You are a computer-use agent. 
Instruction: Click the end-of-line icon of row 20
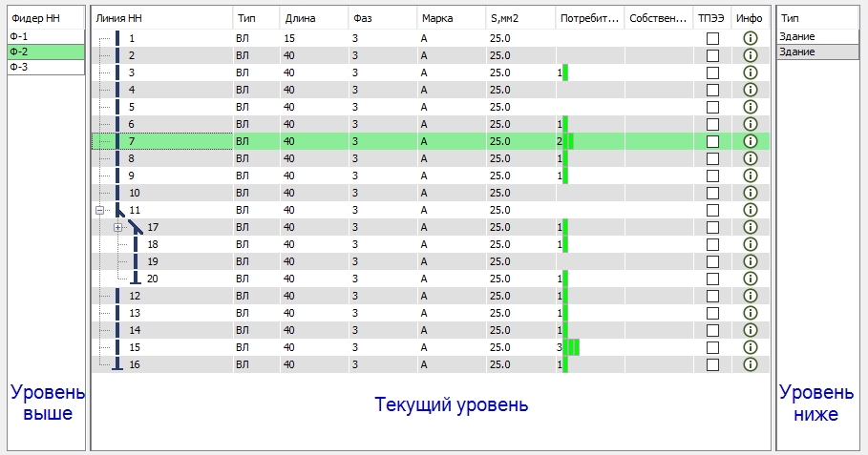pos(136,279)
